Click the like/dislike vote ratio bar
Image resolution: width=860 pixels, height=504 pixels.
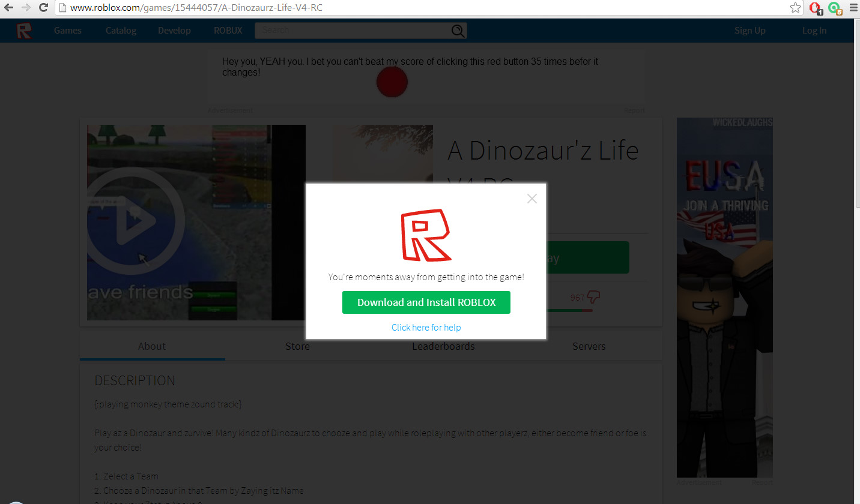pyautogui.click(x=569, y=311)
